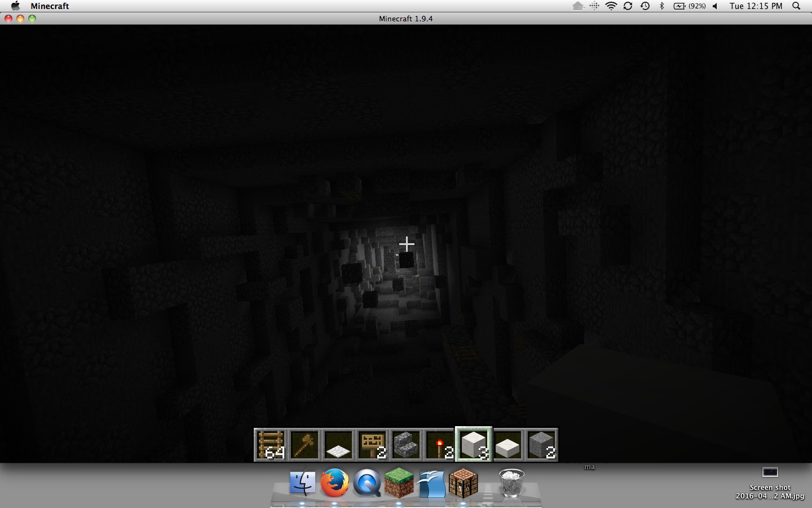Open the Time Machine menu bar icon
812x508 pixels.
(645, 6)
